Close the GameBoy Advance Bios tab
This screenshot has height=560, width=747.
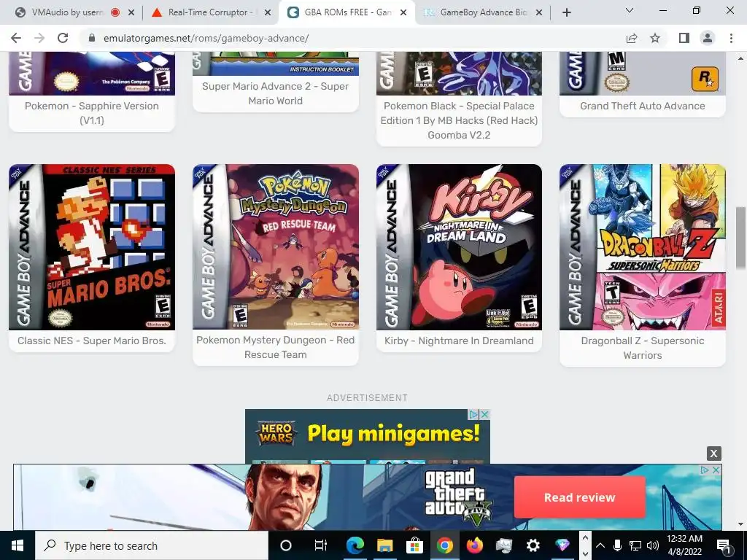pos(539,12)
